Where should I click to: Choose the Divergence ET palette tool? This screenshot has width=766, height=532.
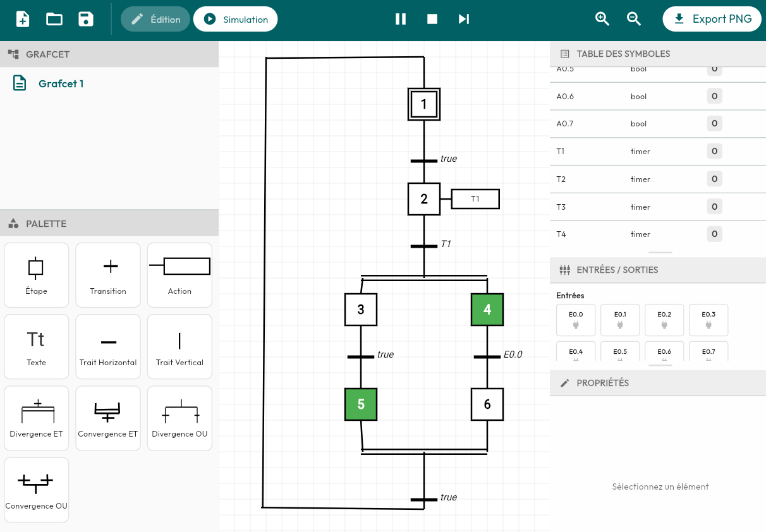tap(37, 418)
